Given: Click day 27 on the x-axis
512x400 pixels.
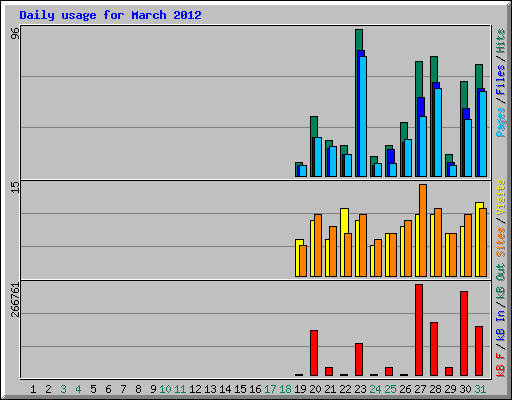Looking at the screenshot, I should tap(420, 389).
